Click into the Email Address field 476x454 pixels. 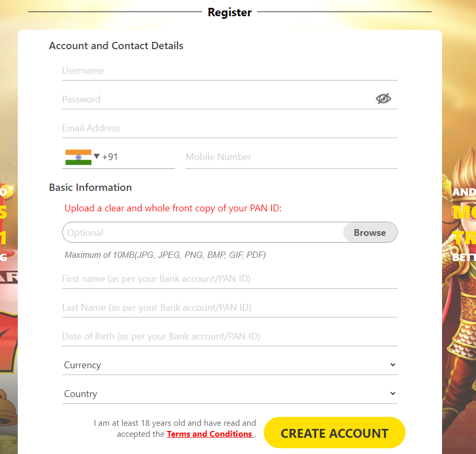[230, 129]
